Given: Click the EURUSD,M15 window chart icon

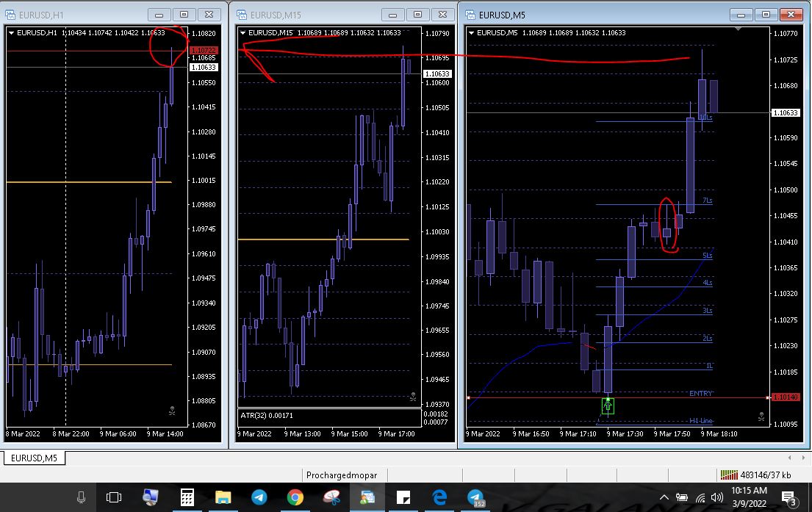Looking at the screenshot, I should coord(242,15).
